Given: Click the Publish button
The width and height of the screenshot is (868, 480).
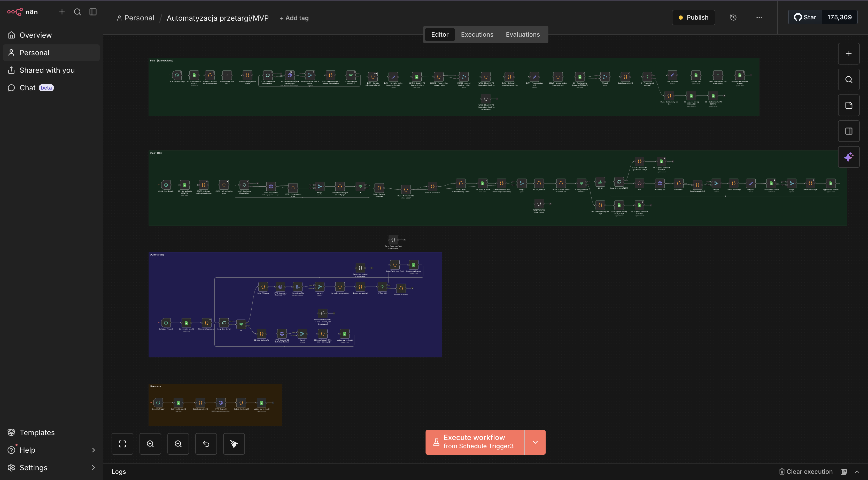Looking at the screenshot, I should point(693,18).
